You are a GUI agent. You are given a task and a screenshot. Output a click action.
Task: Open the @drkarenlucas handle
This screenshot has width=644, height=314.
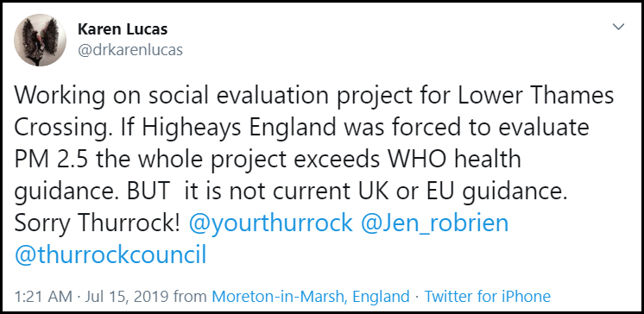coord(130,50)
